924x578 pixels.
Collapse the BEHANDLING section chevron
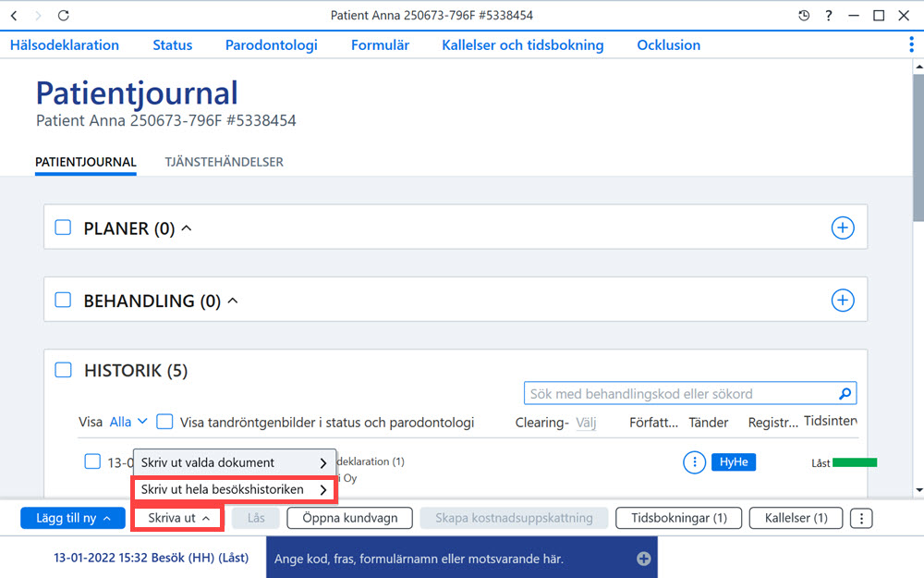(233, 301)
